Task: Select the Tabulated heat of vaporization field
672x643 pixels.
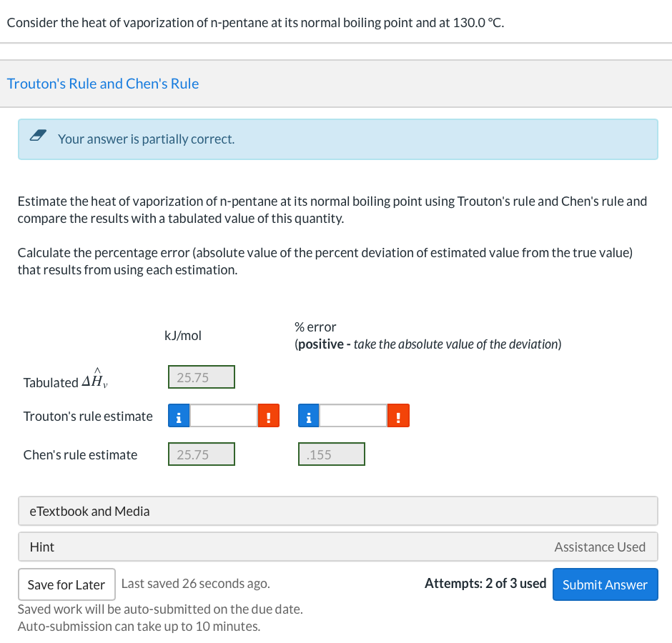Action: tap(202, 377)
